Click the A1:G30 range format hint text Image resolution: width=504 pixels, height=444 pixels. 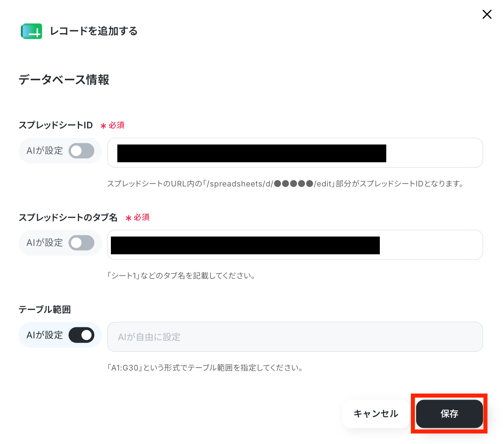point(205,368)
